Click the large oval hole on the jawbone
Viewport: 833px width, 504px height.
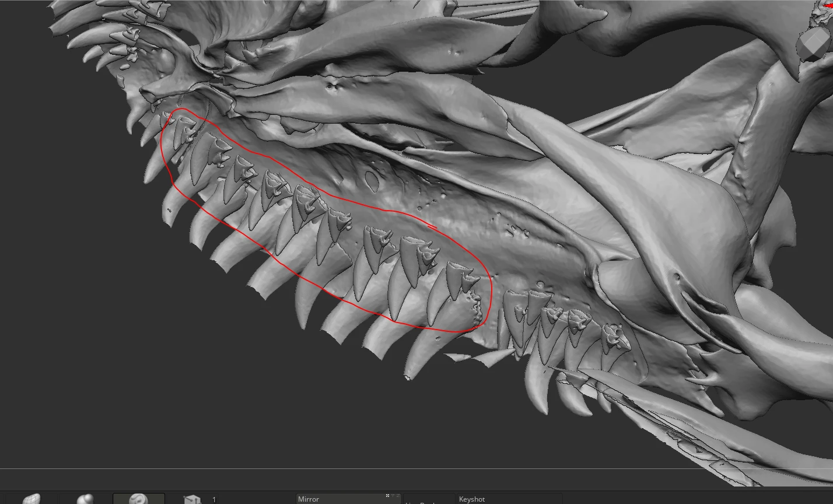[x=370, y=180]
